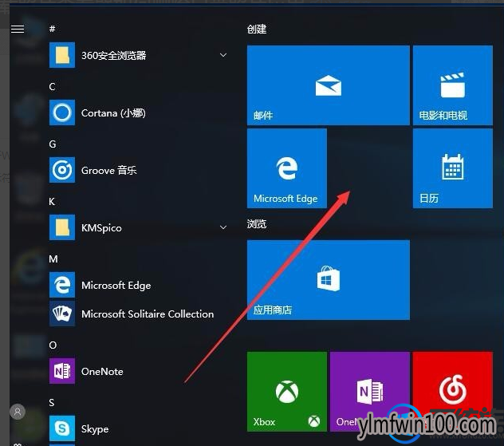Click the Skype label text

(95, 429)
